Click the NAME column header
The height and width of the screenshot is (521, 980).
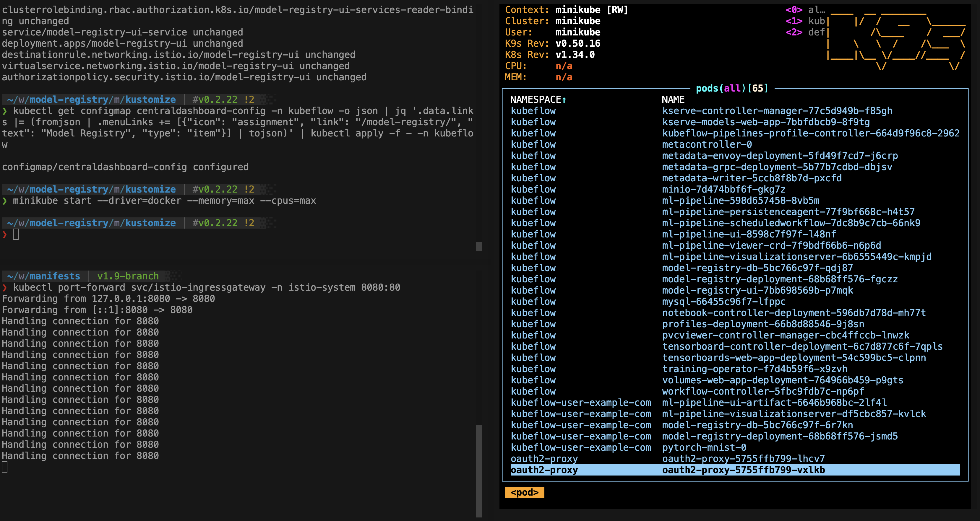point(673,100)
